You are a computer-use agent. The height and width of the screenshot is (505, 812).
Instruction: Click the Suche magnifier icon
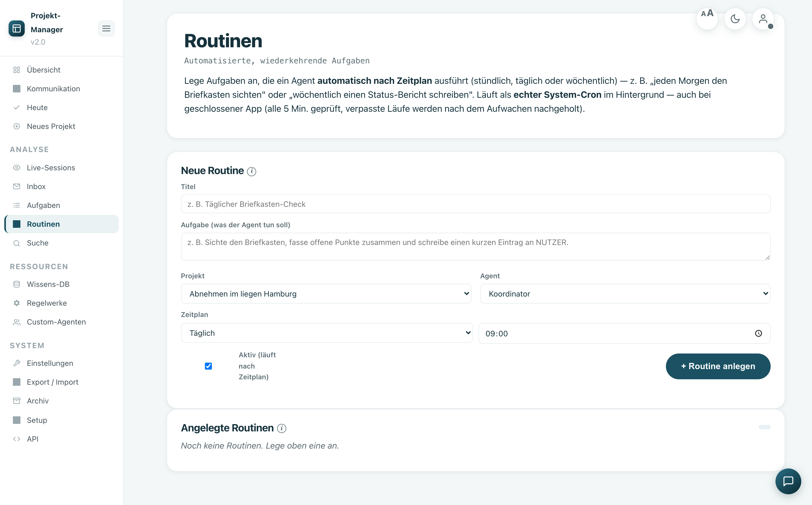point(17,243)
